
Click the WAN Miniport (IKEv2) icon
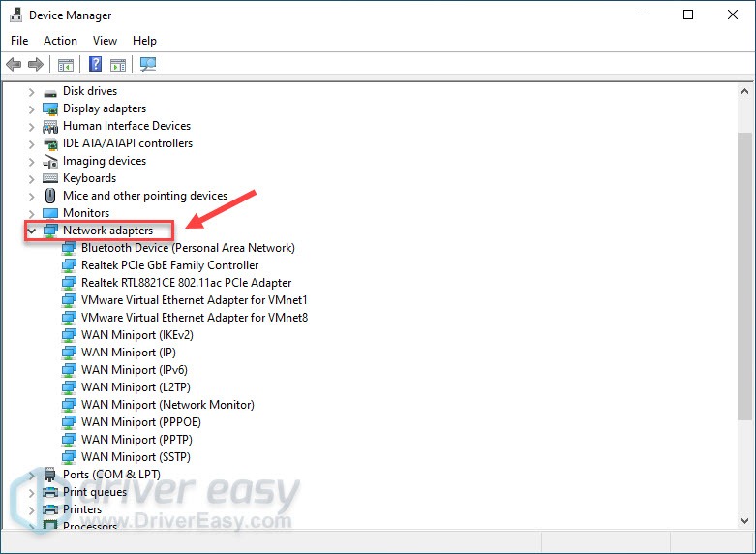[x=69, y=335]
